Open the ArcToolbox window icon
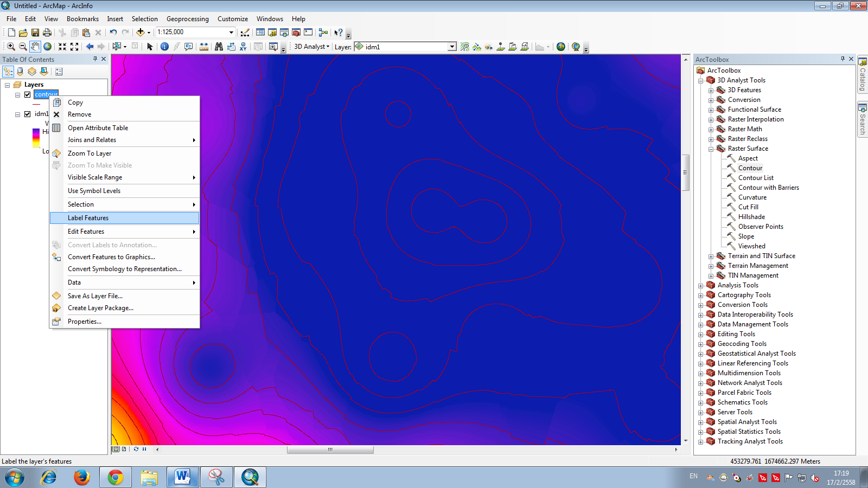Viewport: 868px width, 488px height. tap(296, 33)
